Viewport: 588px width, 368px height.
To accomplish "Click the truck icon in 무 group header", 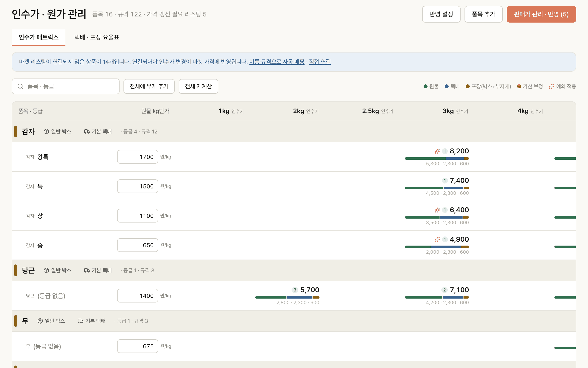I will (80, 321).
